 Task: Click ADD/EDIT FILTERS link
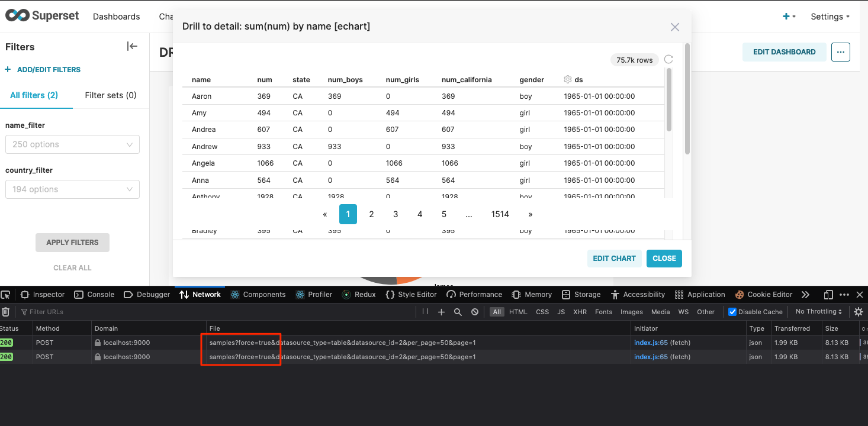pos(49,69)
